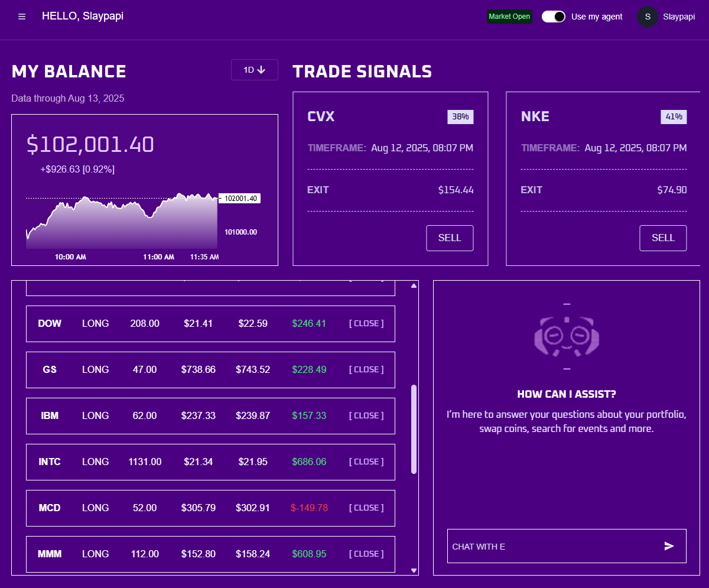Click the Slaypapi username in header

[x=679, y=17]
